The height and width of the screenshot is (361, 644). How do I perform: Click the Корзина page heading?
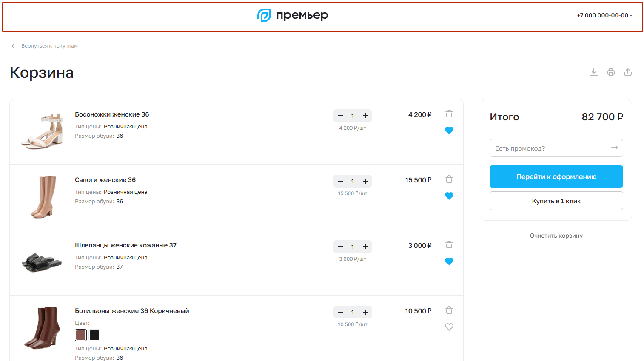[42, 73]
